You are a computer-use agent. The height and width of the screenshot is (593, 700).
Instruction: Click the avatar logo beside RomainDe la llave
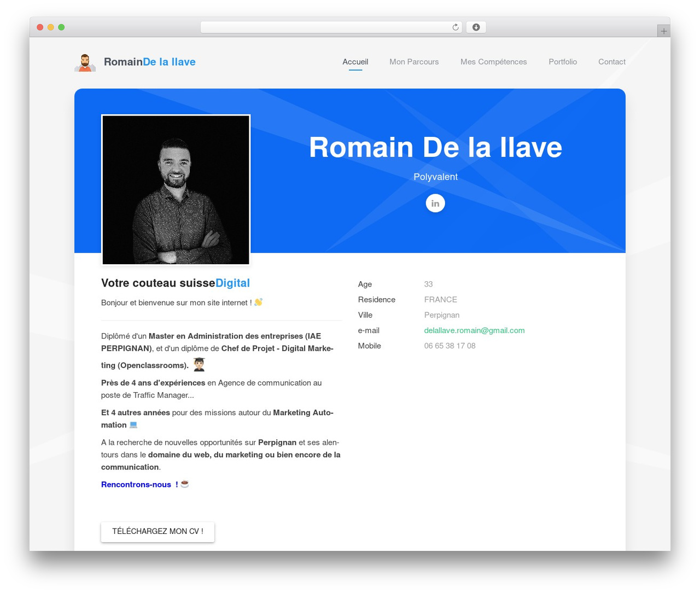(x=85, y=62)
